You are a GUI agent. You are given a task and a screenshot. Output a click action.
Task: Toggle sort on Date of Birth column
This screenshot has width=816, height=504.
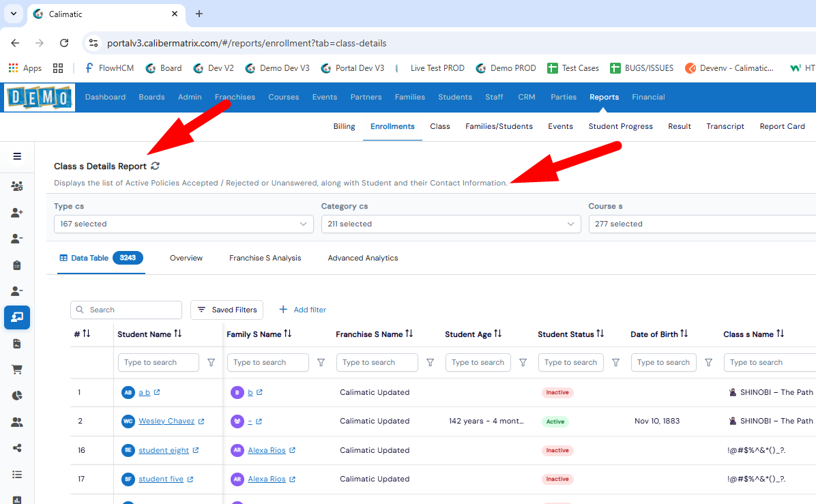point(684,334)
